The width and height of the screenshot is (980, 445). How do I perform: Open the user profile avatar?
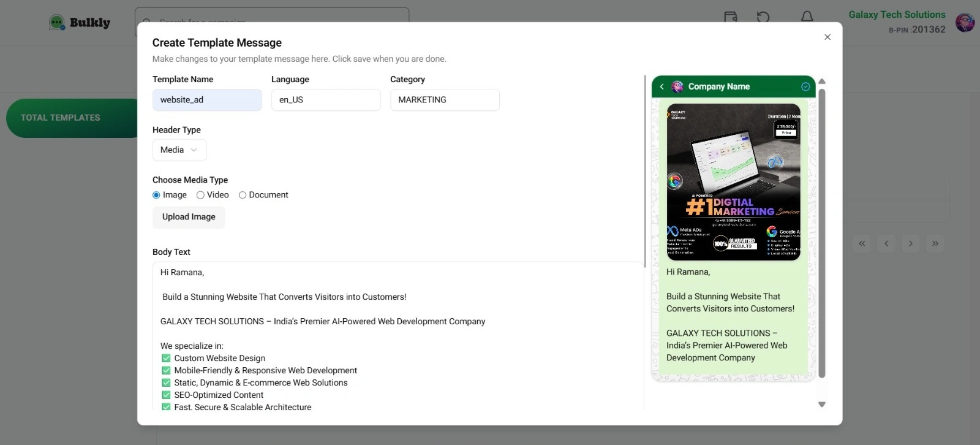click(965, 23)
